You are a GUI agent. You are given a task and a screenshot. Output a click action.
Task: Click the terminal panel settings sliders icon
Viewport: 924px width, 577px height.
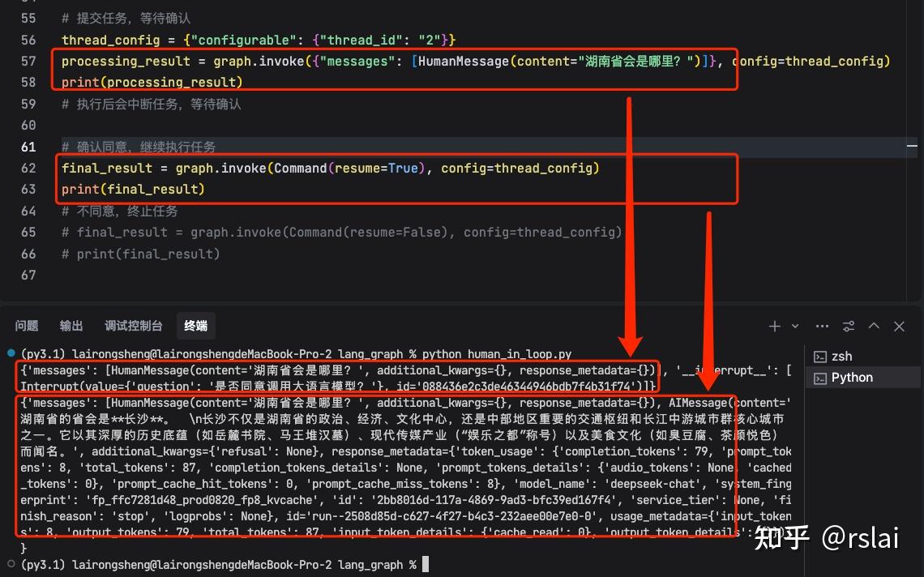(849, 326)
